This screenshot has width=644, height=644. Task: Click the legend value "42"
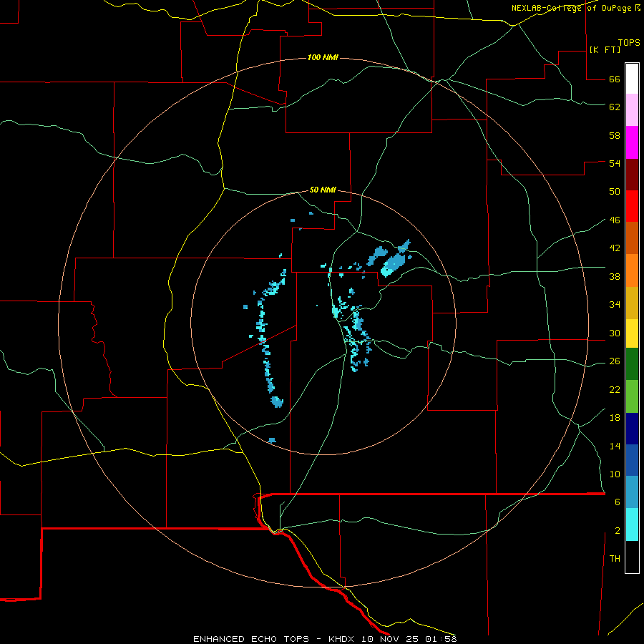coord(615,248)
